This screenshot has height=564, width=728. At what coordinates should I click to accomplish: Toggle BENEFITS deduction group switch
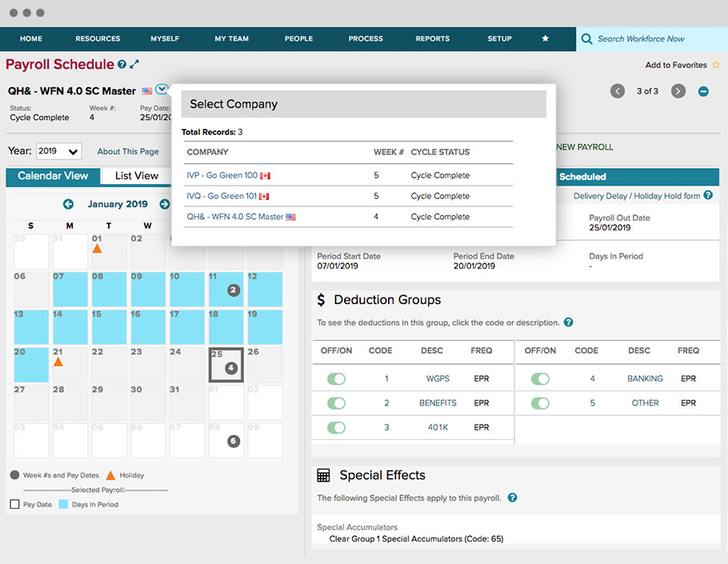[x=336, y=403]
